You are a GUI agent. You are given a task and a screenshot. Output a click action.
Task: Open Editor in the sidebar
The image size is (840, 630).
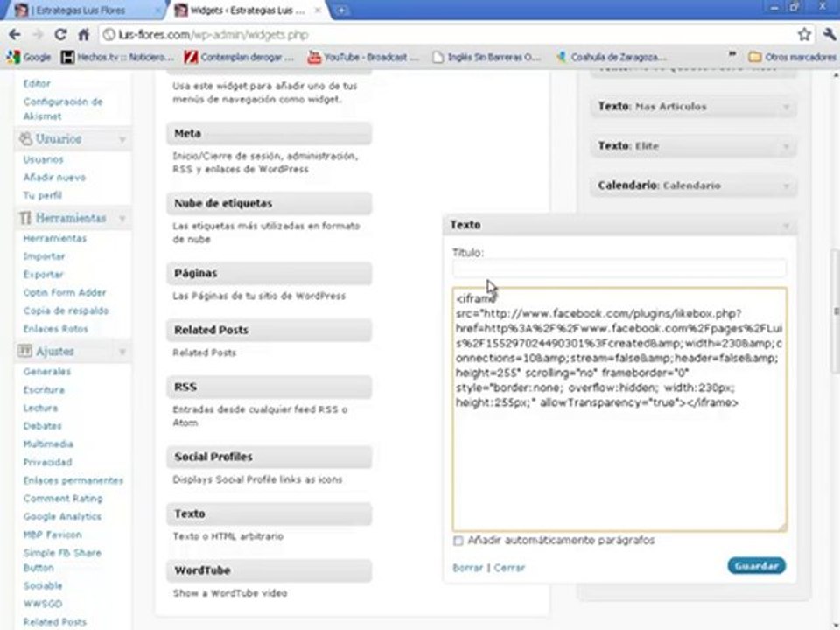click(37, 84)
